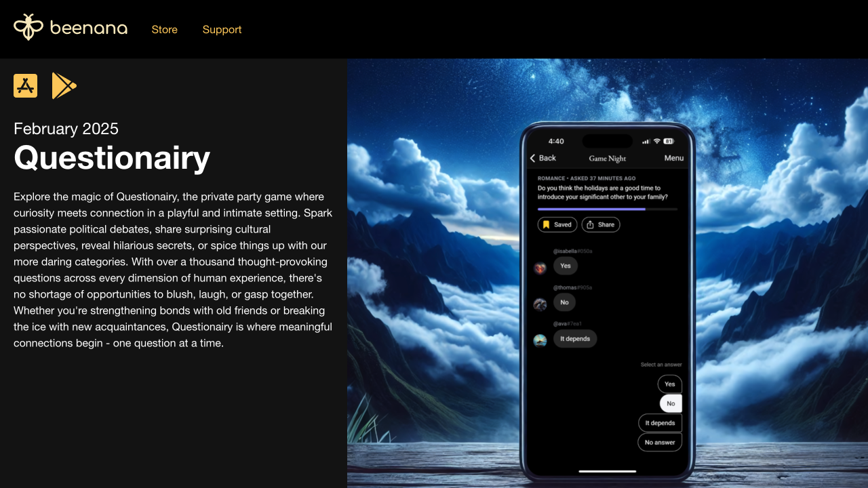The height and width of the screenshot is (488, 868).
Task: Tap the Saved bookmark button
Action: 557,224
